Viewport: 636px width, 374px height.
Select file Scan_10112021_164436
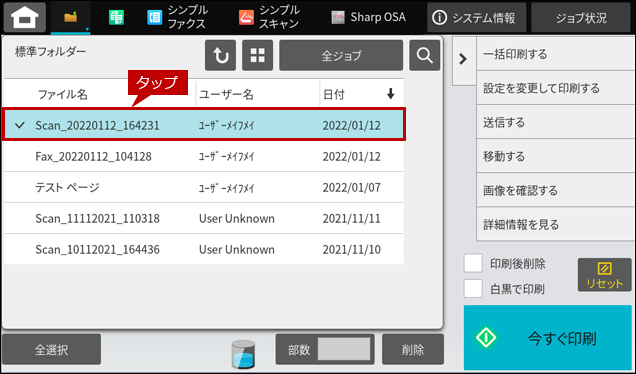click(204, 249)
